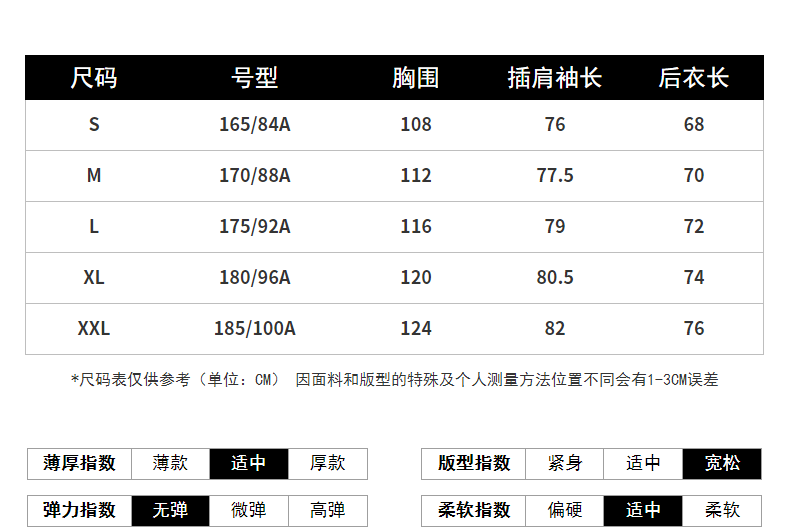The width and height of the screenshot is (790, 527).
Task: Click back length 68
Action: 694,124
